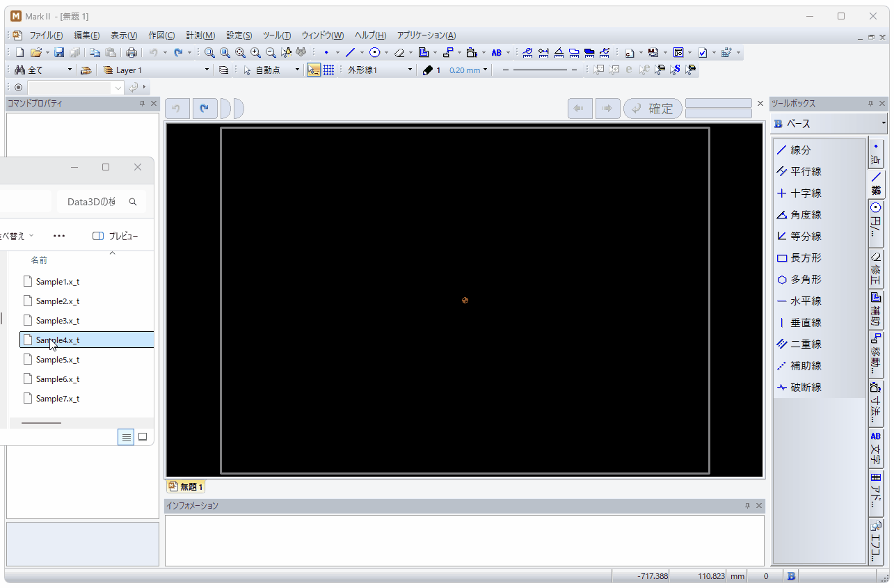Toggle the highlighted snap mode button

pyautogui.click(x=314, y=70)
